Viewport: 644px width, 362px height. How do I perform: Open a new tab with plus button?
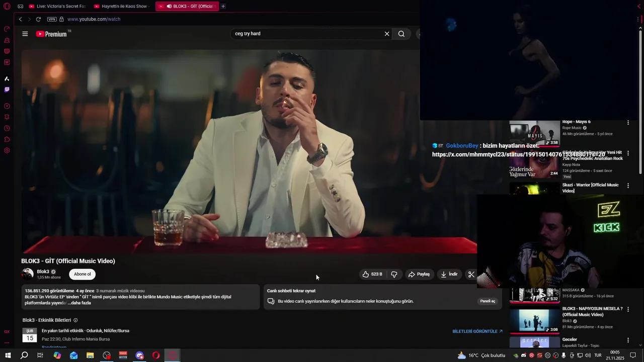point(223,7)
